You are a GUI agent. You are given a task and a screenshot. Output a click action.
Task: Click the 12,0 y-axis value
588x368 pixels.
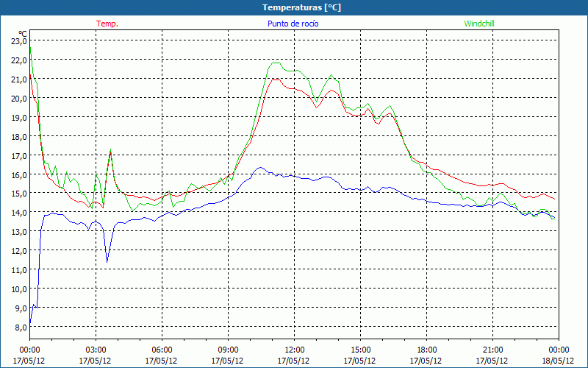(x=19, y=251)
